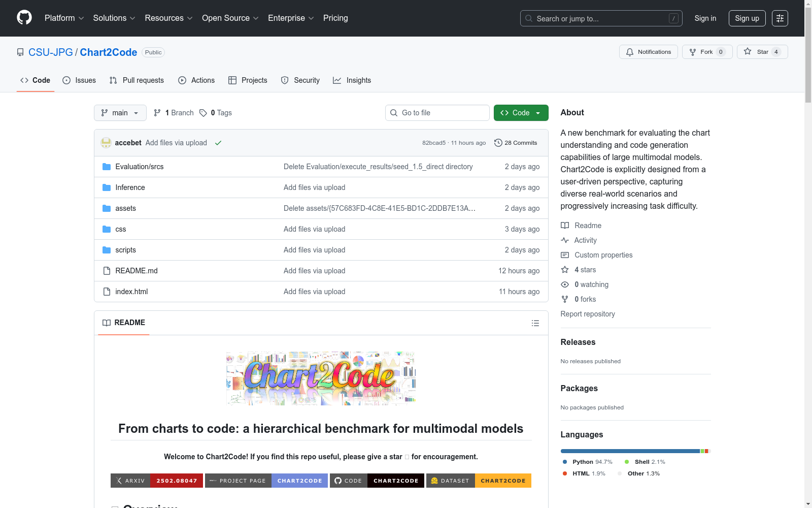Image resolution: width=812 pixels, height=508 pixels.
Task: Expand the Resources menu
Action: click(169, 18)
